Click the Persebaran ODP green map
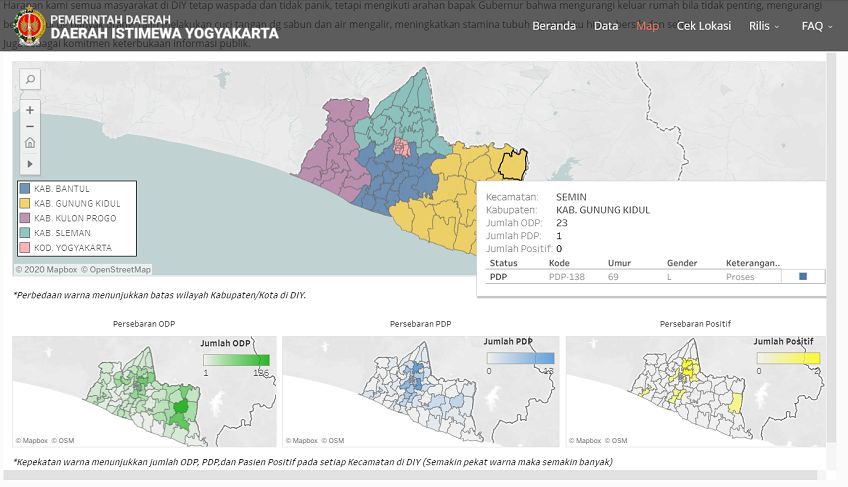Image resolution: width=848 pixels, height=487 pixels. click(x=144, y=392)
